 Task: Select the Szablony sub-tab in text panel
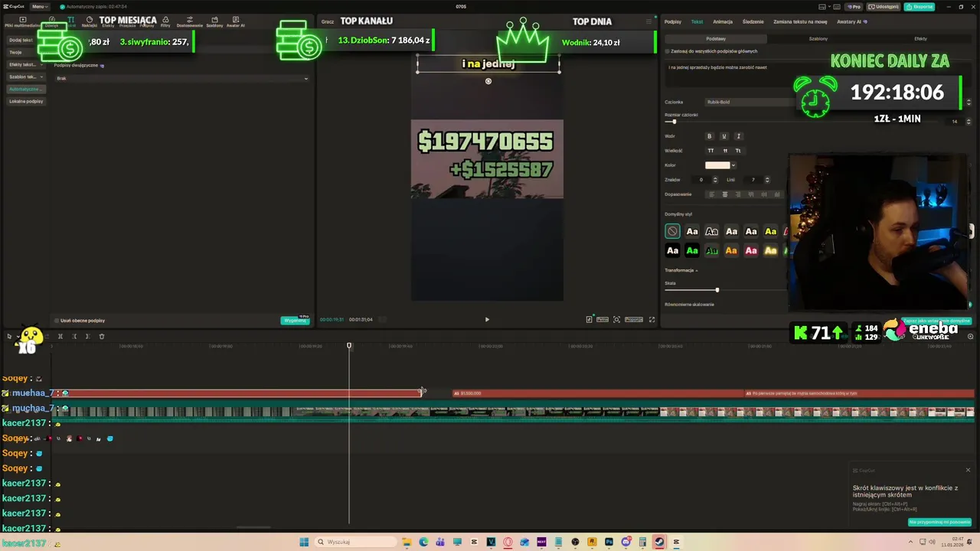pos(818,38)
